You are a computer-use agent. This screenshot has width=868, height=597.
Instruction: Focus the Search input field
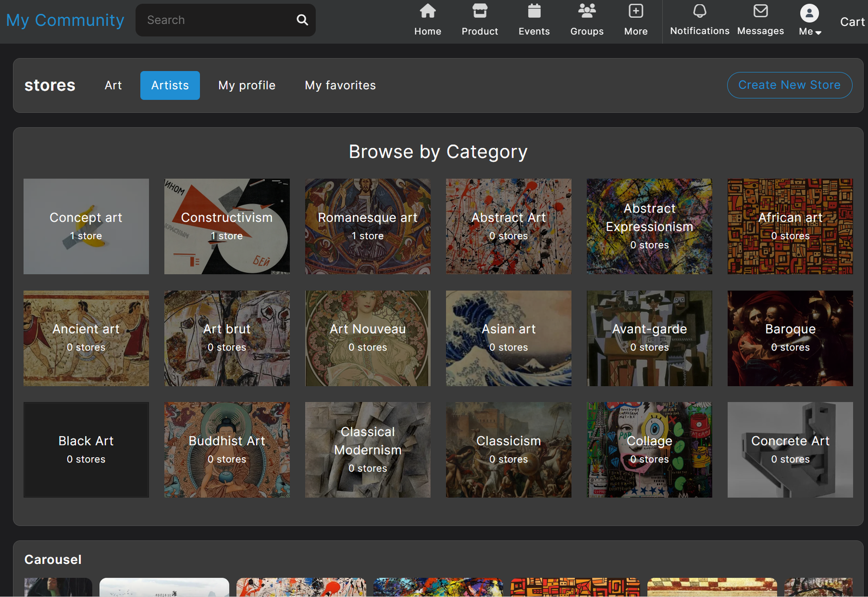pos(217,21)
